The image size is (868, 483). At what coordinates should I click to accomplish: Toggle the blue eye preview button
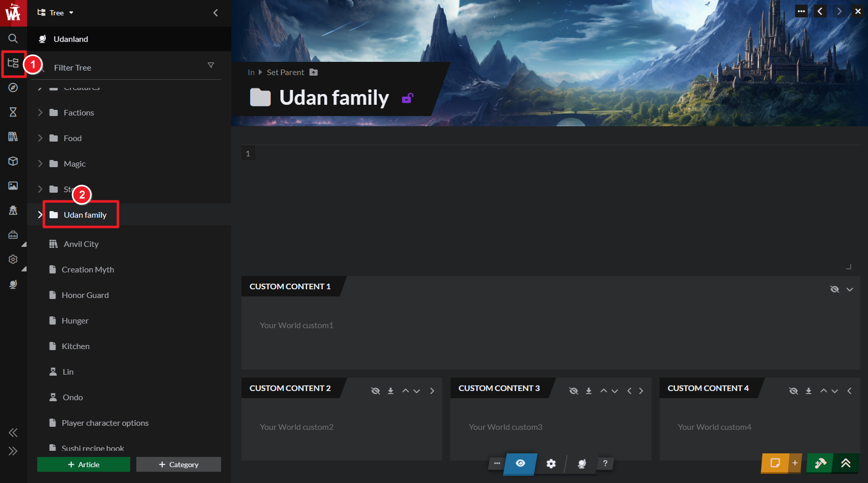520,464
